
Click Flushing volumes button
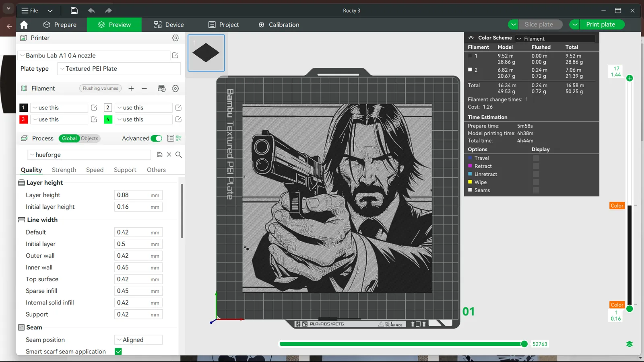click(101, 88)
